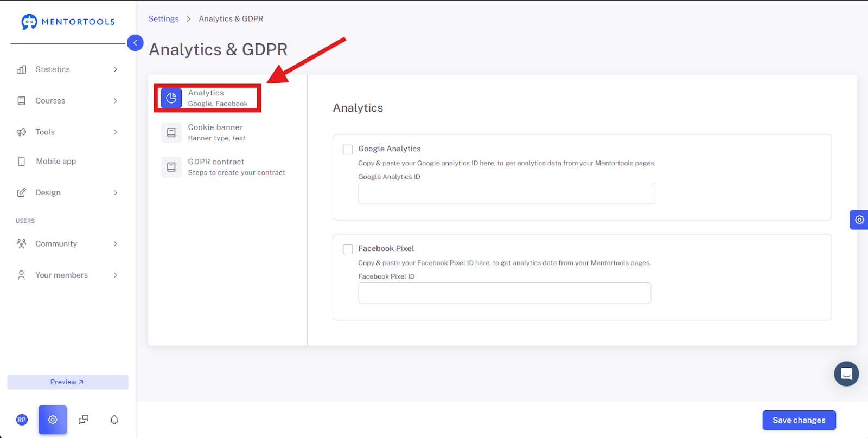This screenshot has height=438, width=868.
Task: Click the Statistics bar chart icon
Action: (22, 69)
